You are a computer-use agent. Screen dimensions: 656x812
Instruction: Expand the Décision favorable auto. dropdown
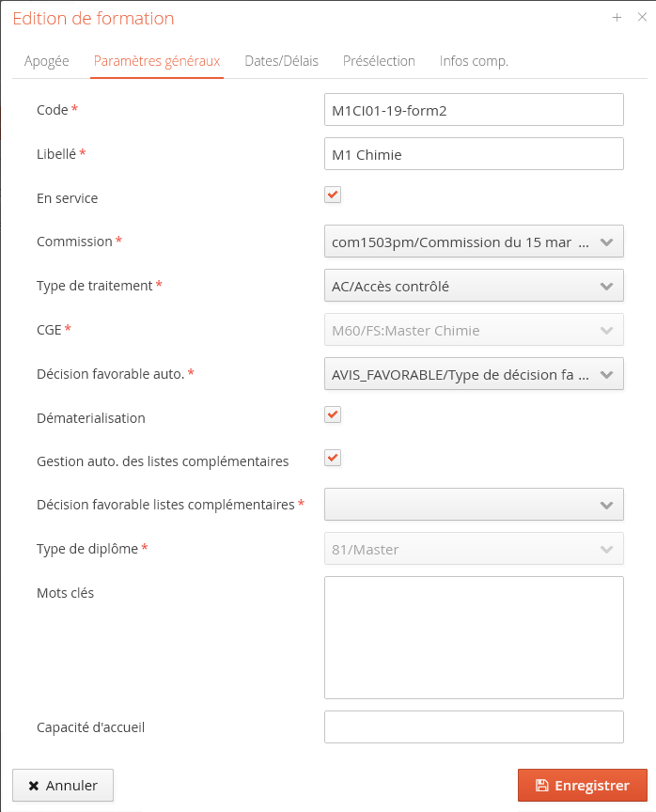coord(606,374)
